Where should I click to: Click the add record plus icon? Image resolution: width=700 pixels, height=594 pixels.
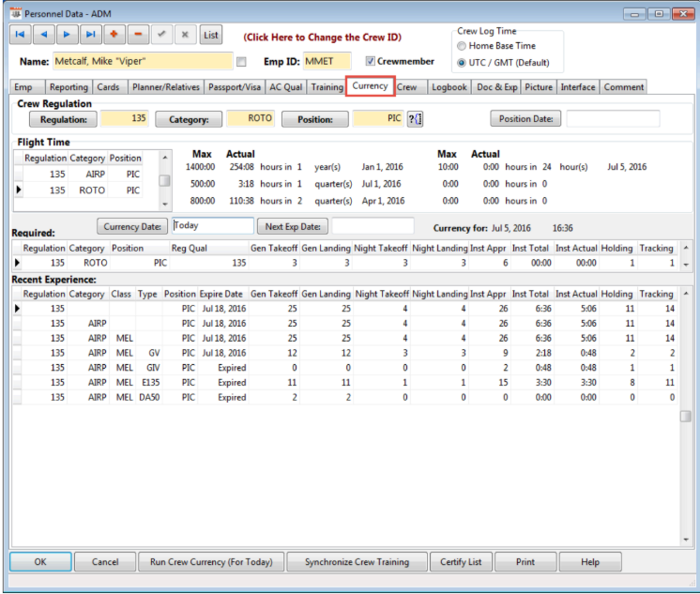[x=114, y=35]
